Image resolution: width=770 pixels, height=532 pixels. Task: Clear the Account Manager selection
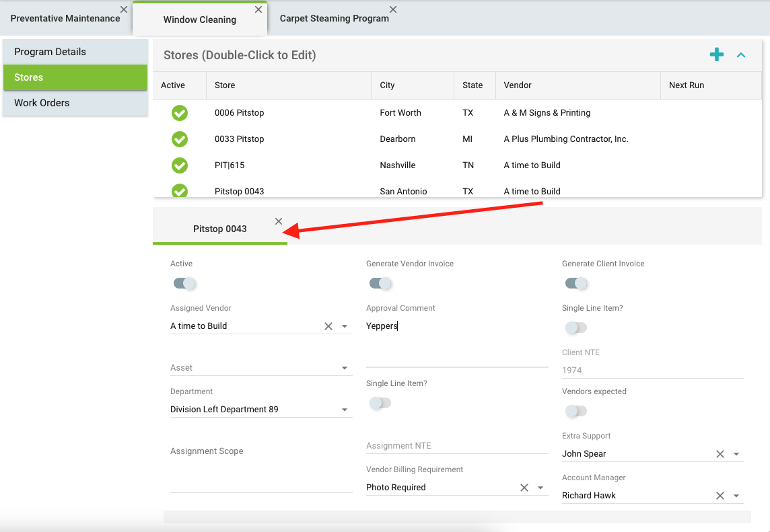pos(720,496)
